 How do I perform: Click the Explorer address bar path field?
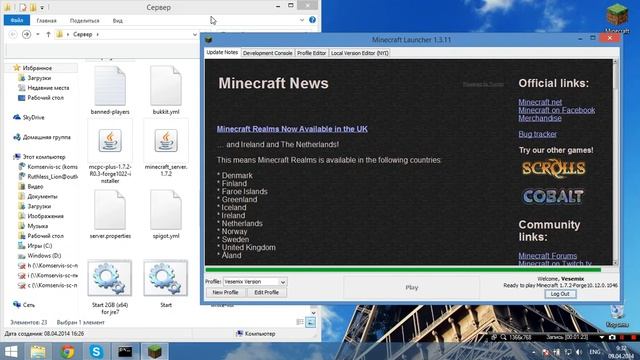click(127, 34)
